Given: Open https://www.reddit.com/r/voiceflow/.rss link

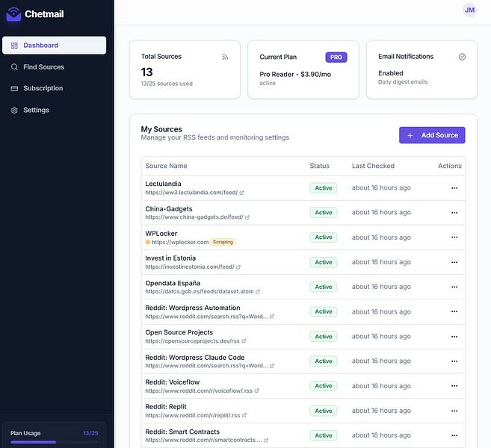Looking at the screenshot, I should (199, 391).
